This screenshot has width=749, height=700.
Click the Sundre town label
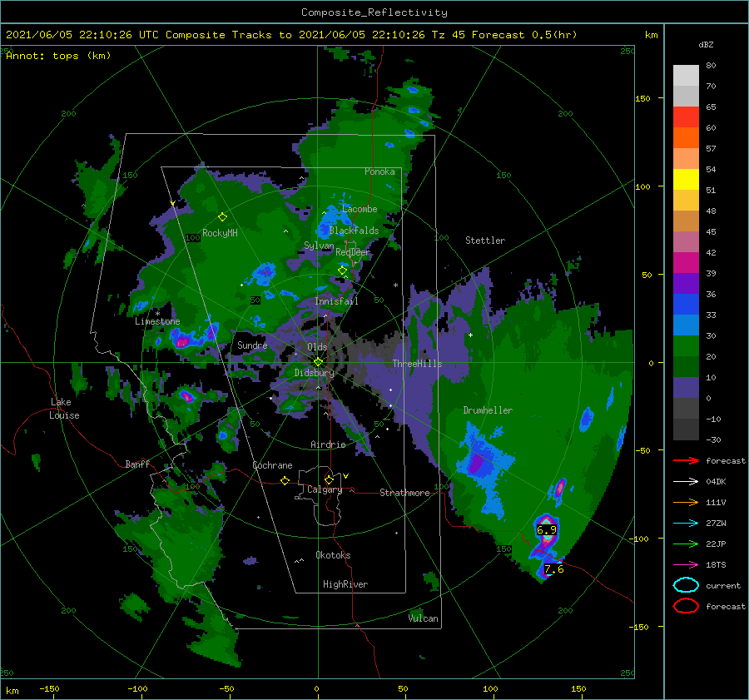point(252,345)
